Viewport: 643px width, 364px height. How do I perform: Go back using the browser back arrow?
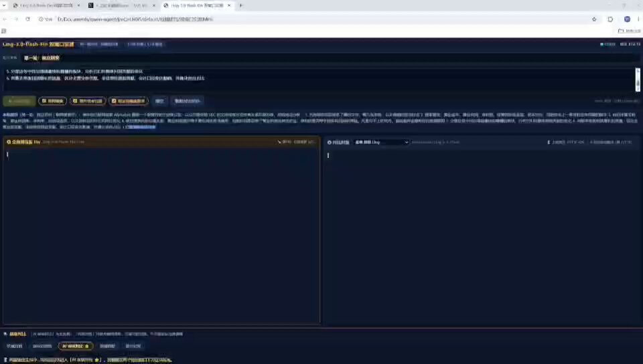5,19
